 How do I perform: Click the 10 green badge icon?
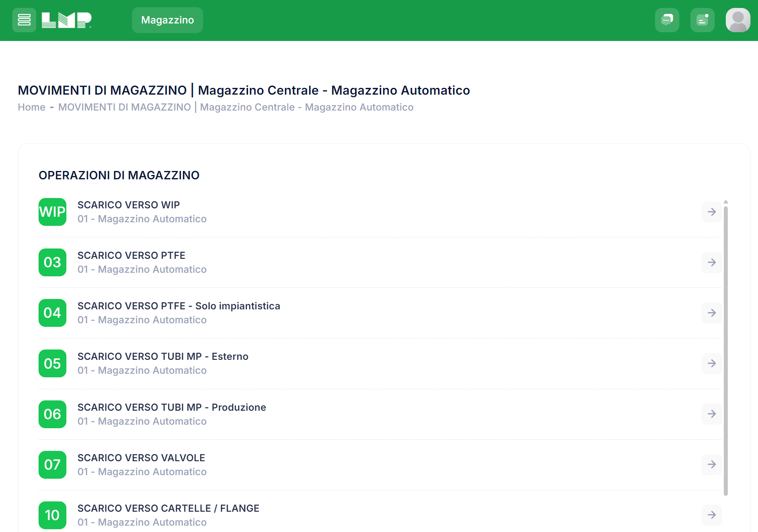52,515
